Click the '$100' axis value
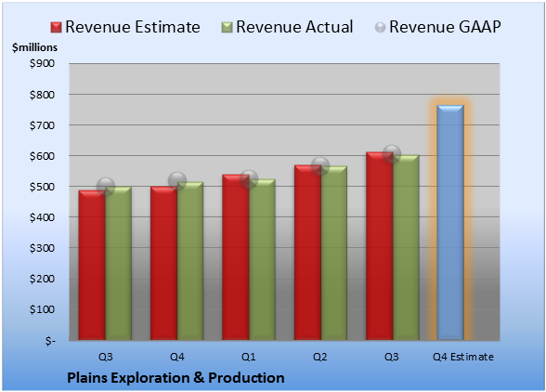This screenshot has width=546, height=392. tap(42, 309)
